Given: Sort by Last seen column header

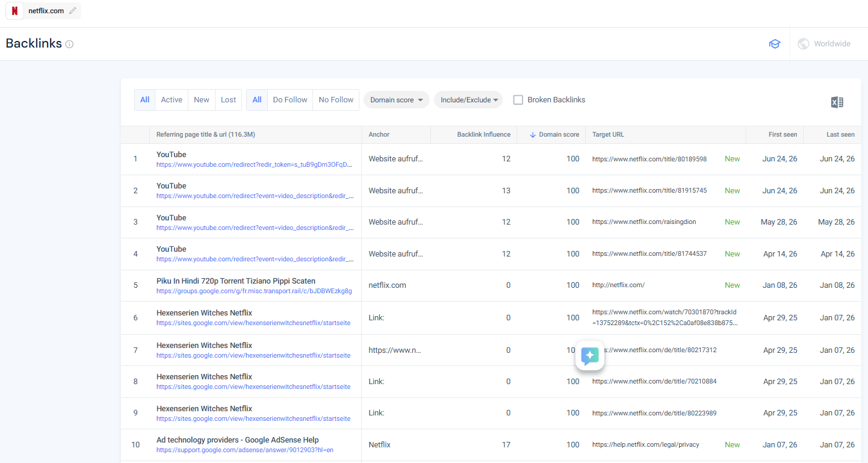Looking at the screenshot, I should click(840, 135).
